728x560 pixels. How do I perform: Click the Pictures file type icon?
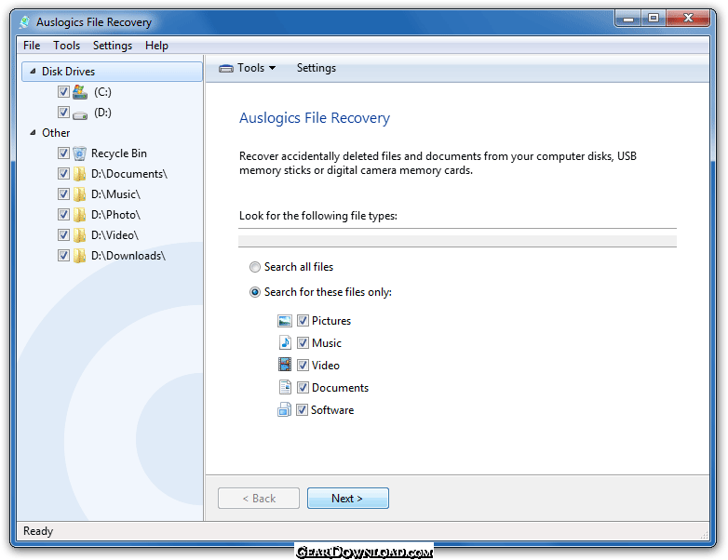(x=285, y=321)
